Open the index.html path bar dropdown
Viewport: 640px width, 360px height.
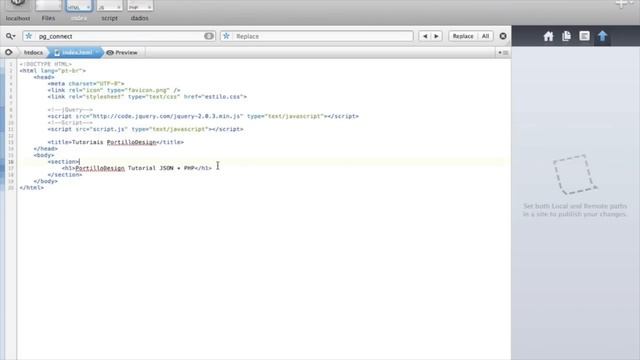coord(76,53)
